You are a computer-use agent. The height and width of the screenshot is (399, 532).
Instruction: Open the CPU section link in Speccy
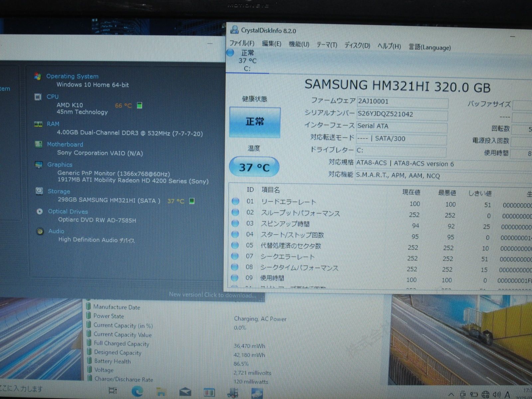pyautogui.click(x=53, y=97)
